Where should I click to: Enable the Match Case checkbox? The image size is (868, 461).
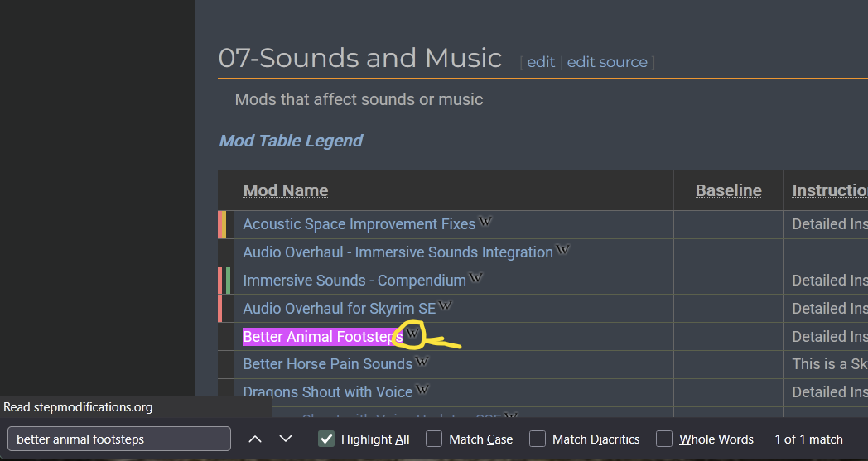pyautogui.click(x=434, y=439)
